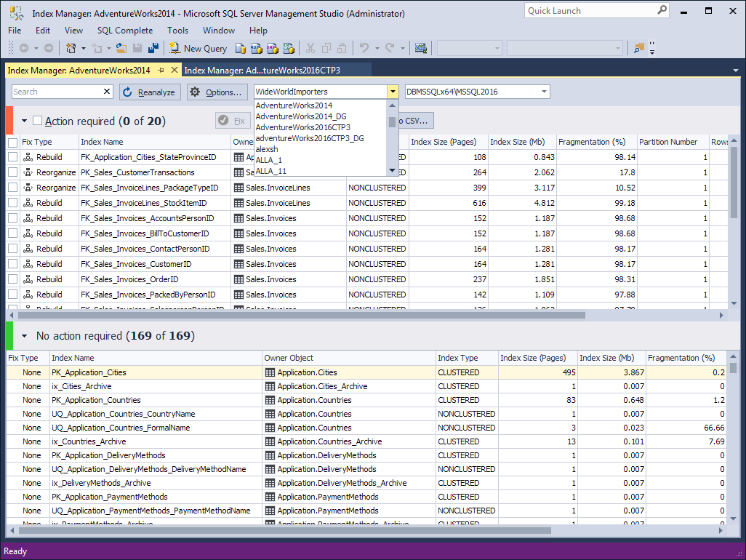The width and height of the screenshot is (746, 560).
Task: Open the document tabs list dropdown arrow
Action: 736,71
